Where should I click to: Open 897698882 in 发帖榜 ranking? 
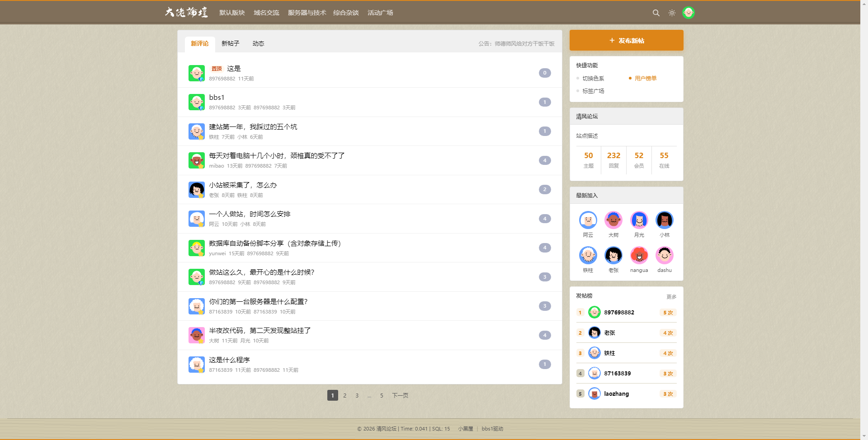(x=619, y=313)
